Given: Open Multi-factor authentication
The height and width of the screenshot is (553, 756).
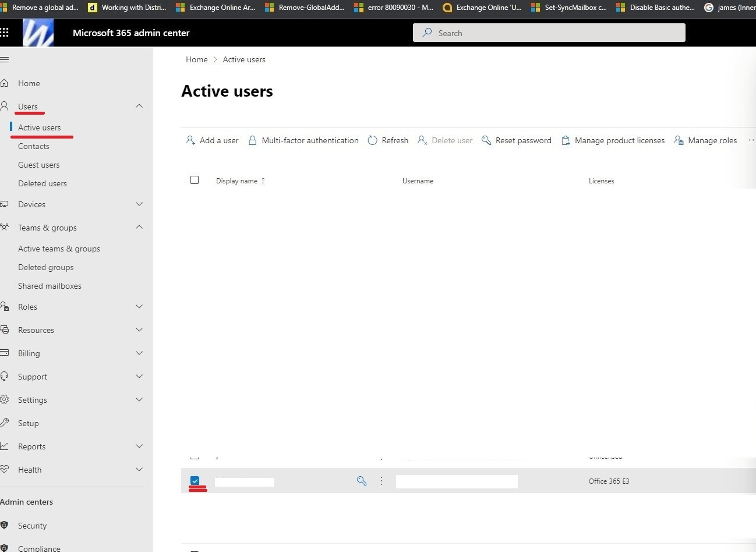Looking at the screenshot, I should pos(303,140).
